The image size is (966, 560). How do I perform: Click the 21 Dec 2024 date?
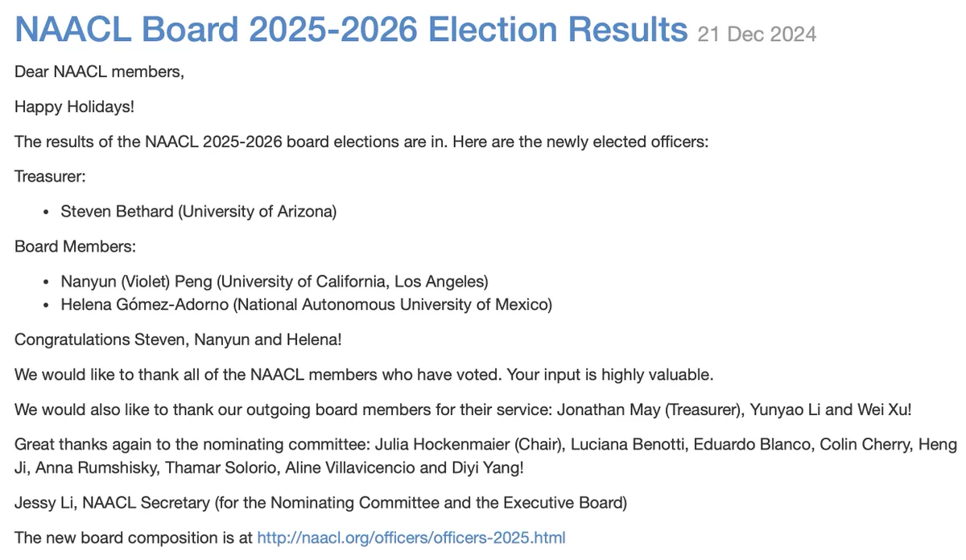757,34
